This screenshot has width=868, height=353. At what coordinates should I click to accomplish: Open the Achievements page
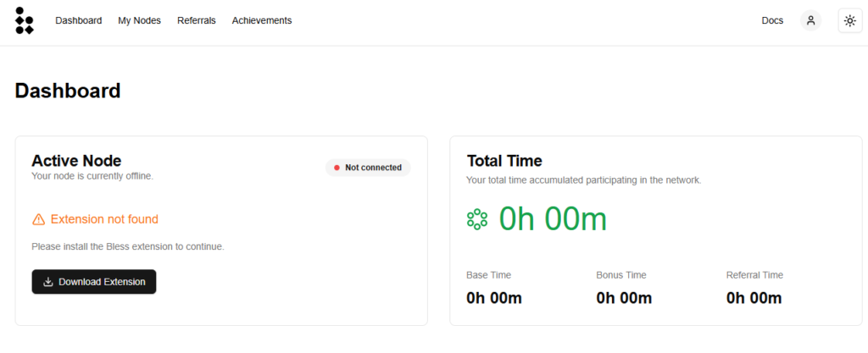point(262,20)
